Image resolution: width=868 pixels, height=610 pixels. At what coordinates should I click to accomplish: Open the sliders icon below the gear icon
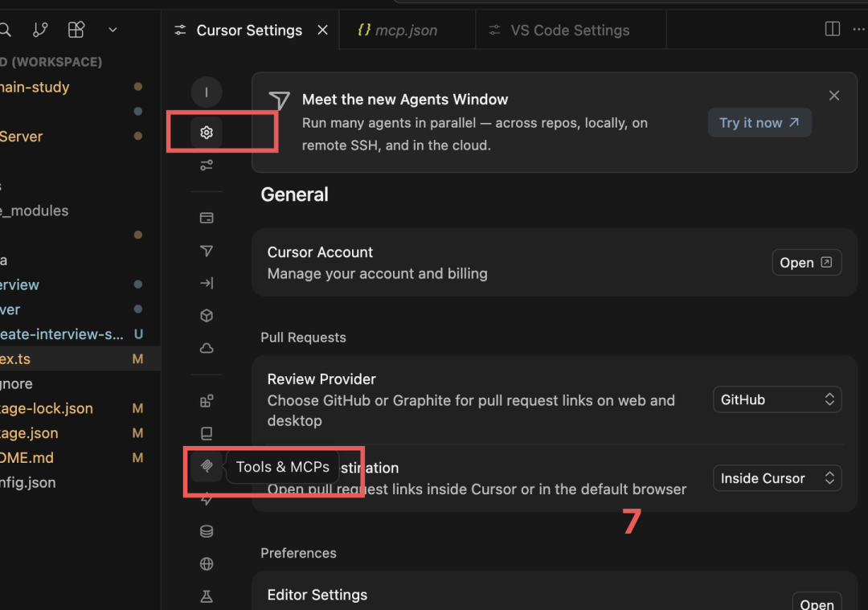pos(207,165)
